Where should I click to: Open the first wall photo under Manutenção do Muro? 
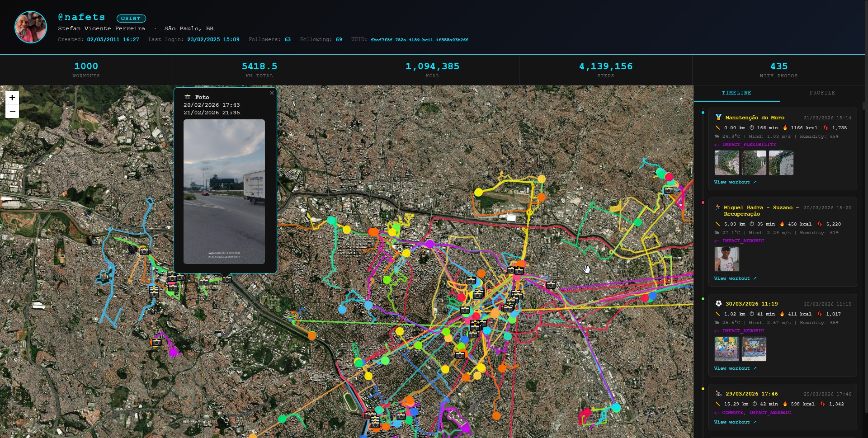[x=727, y=163]
